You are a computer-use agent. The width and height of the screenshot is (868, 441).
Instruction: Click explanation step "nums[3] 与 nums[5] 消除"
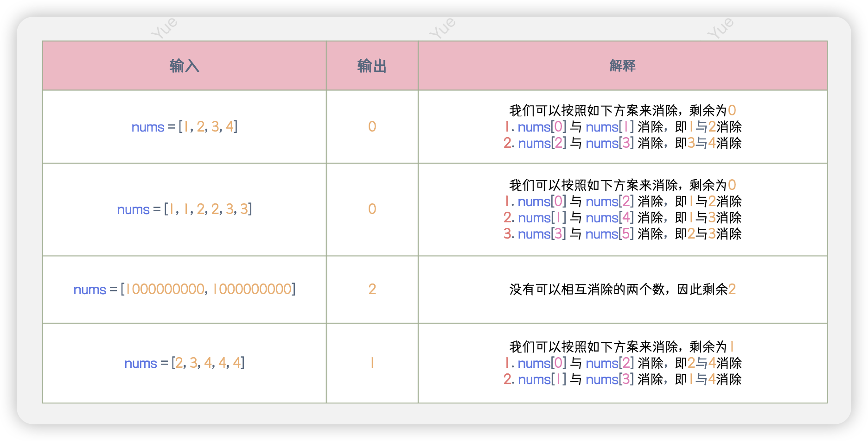(622, 234)
